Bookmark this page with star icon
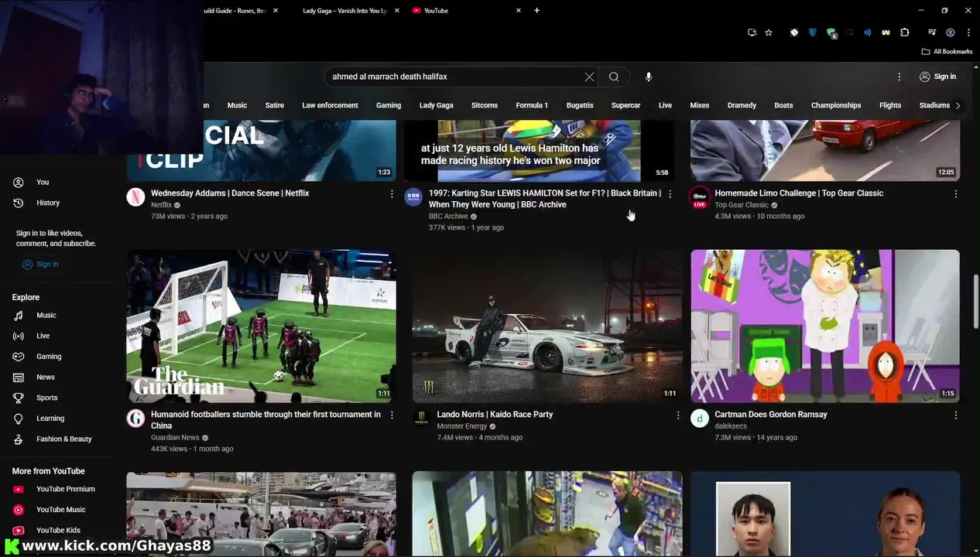 [x=769, y=32]
